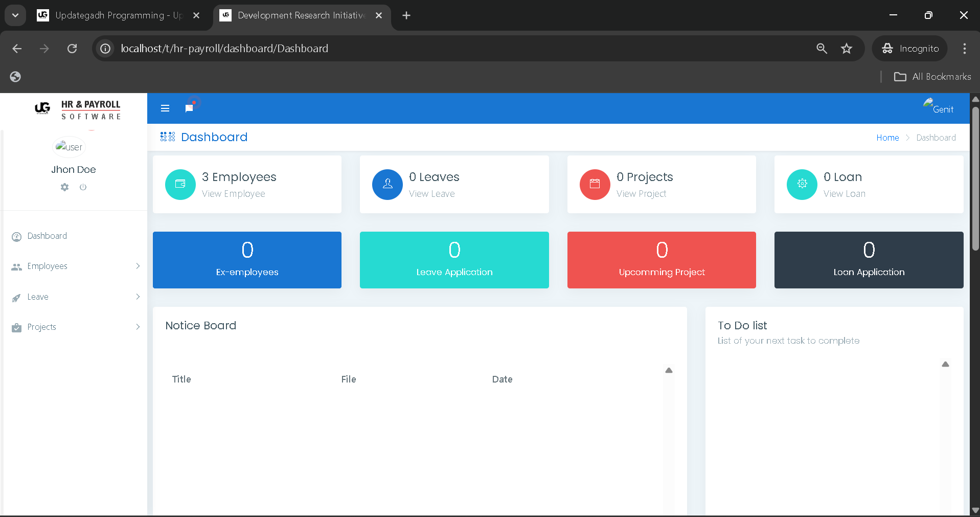Click the Loan Application dark tile
The height and width of the screenshot is (517, 980).
[869, 260]
